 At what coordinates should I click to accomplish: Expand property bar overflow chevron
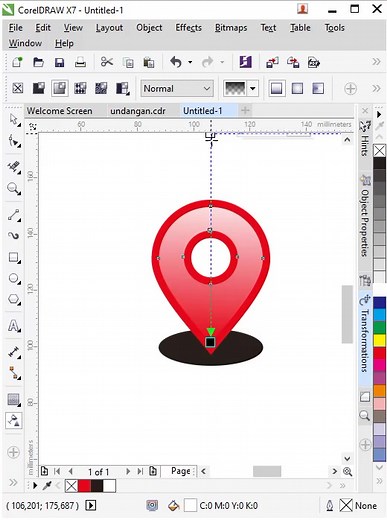coord(376,88)
